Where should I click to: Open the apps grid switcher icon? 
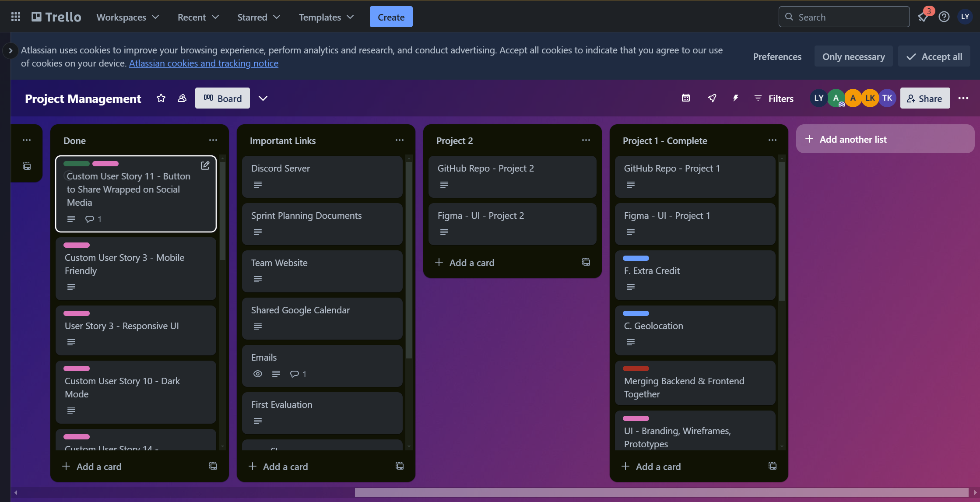(x=16, y=17)
